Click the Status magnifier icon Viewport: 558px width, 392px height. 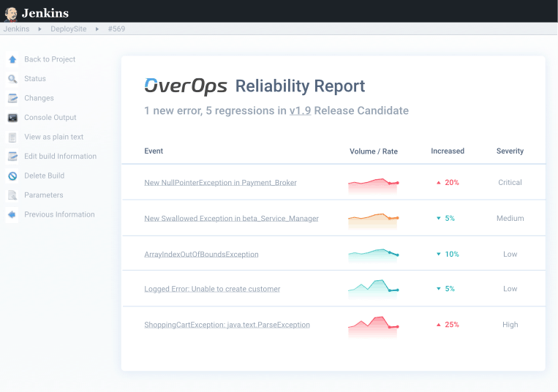point(12,78)
